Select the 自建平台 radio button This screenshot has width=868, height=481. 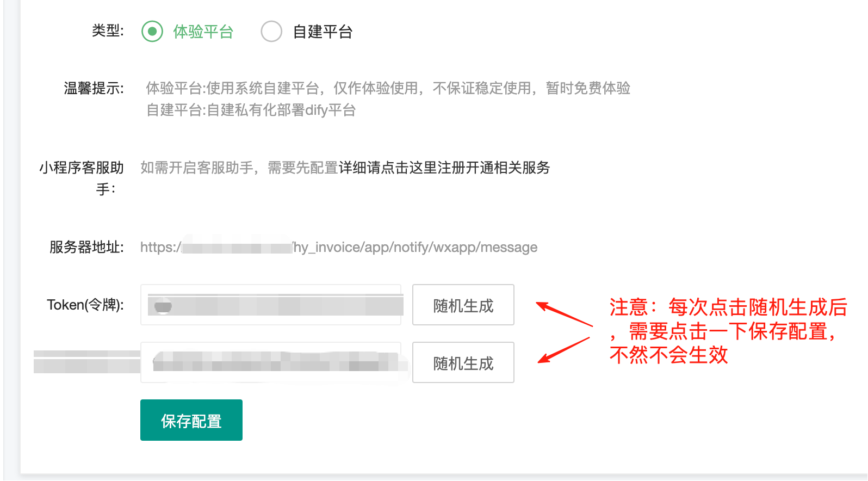(x=271, y=32)
